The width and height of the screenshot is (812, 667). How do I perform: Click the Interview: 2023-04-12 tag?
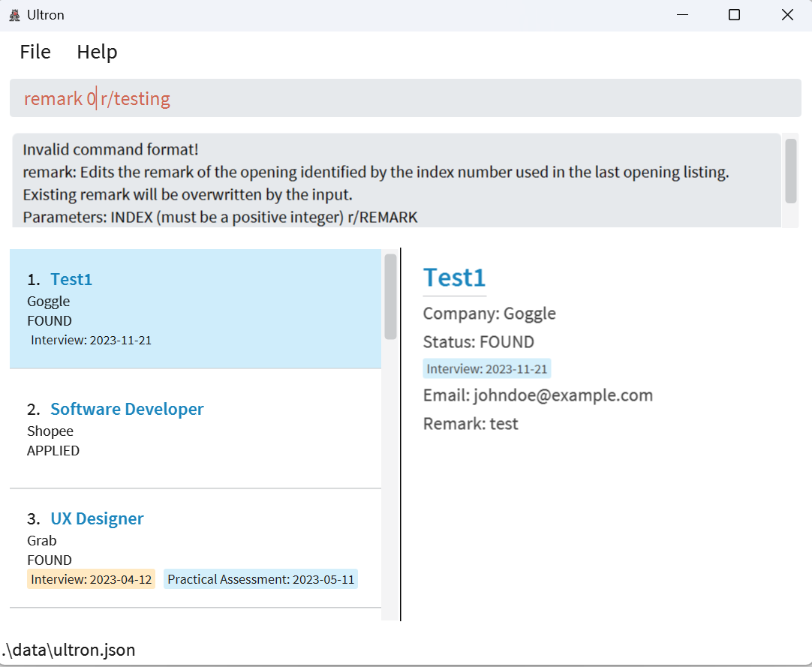[x=91, y=579]
